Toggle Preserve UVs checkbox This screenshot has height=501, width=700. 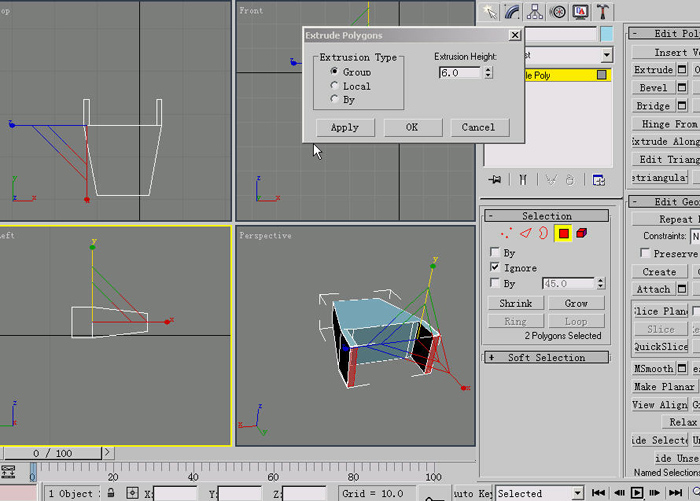tap(645, 253)
